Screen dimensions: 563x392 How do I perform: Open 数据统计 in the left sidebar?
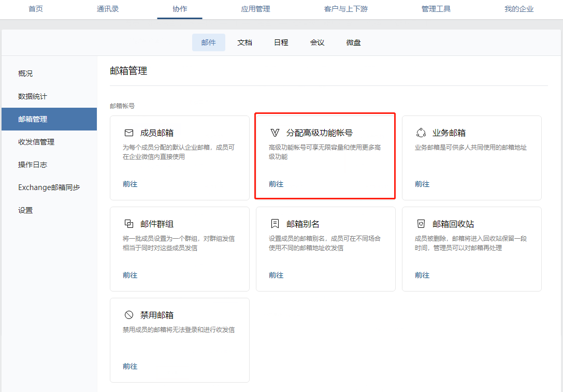coord(33,96)
